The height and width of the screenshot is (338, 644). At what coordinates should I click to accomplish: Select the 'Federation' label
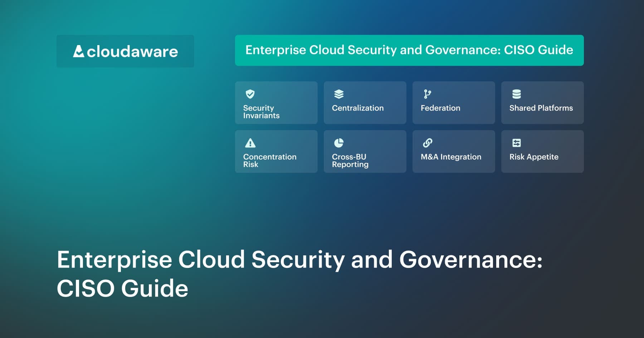pyautogui.click(x=440, y=108)
